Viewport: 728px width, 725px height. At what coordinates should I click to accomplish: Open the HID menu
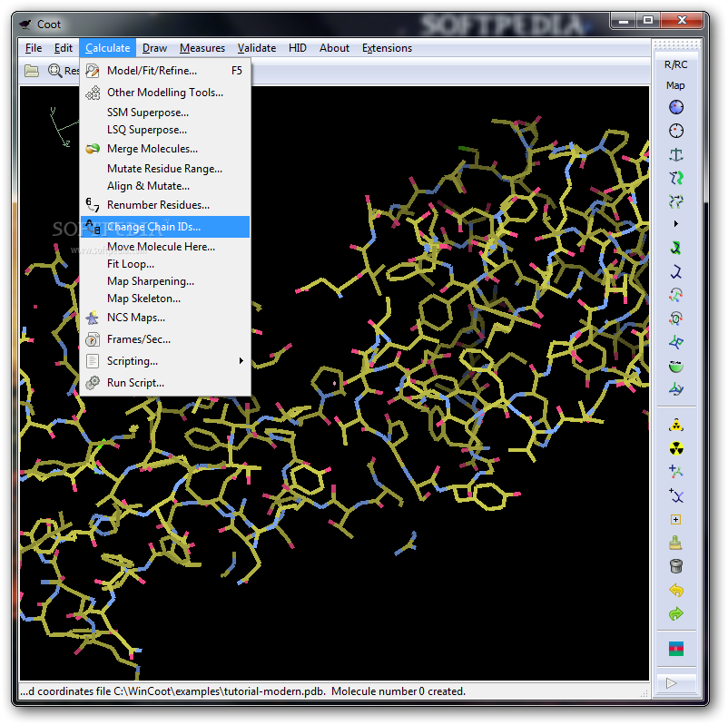click(x=298, y=48)
